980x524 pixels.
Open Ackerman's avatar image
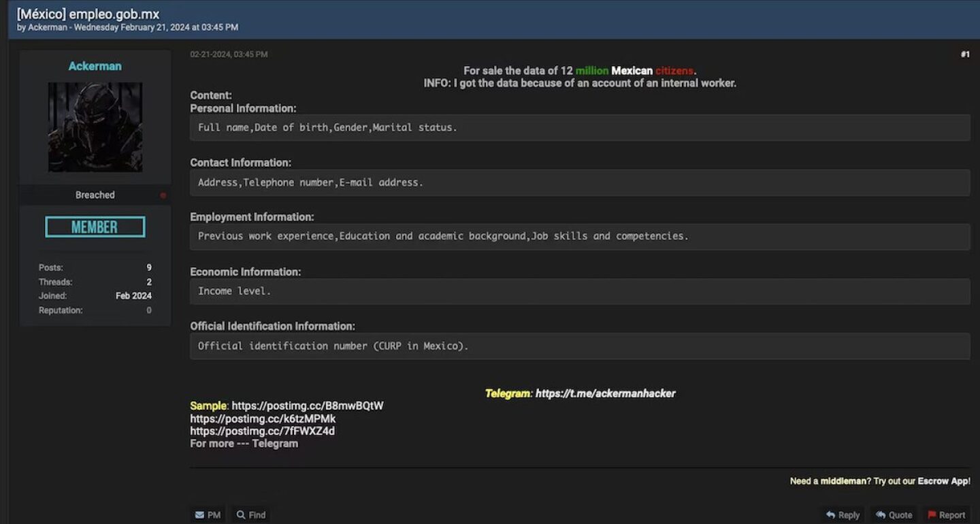coord(95,127)
